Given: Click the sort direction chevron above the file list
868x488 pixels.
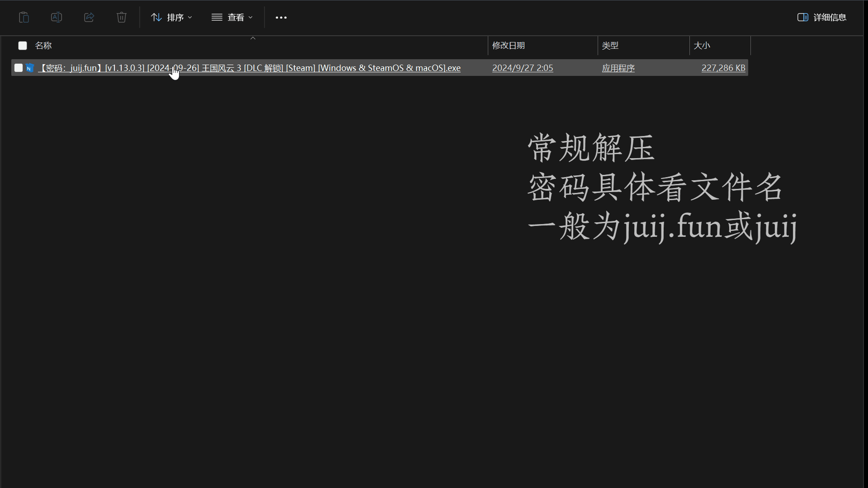Looking at the screenshot, I should (x=253, y=38).
